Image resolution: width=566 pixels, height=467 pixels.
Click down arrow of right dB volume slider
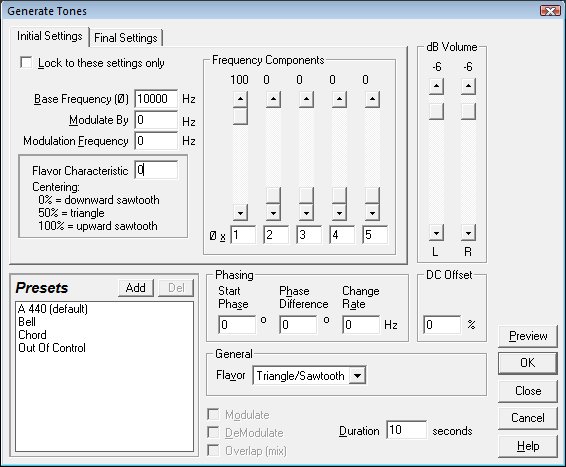click(468, 233)
